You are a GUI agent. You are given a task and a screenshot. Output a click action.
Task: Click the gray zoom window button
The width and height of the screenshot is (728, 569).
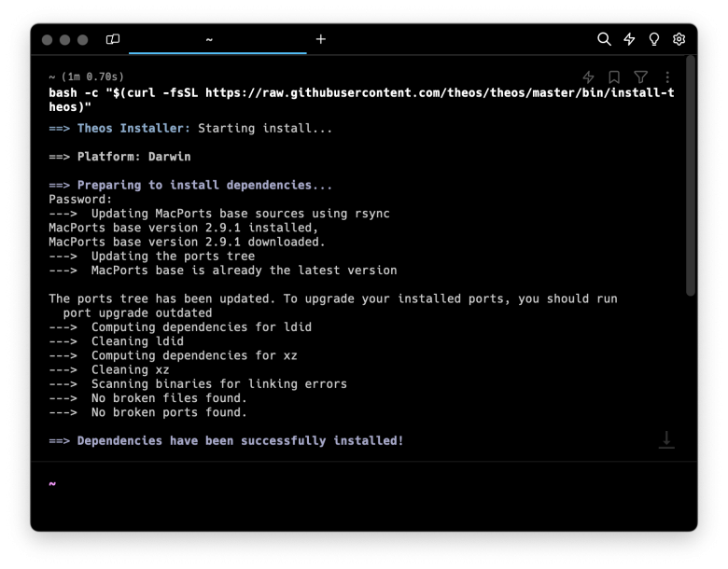click(83, 40)
